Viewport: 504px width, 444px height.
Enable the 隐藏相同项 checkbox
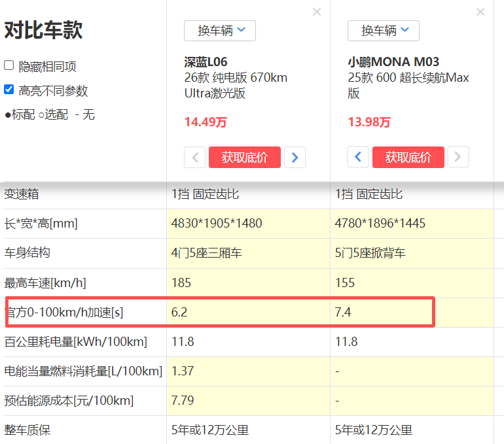(x=9, y=65)
